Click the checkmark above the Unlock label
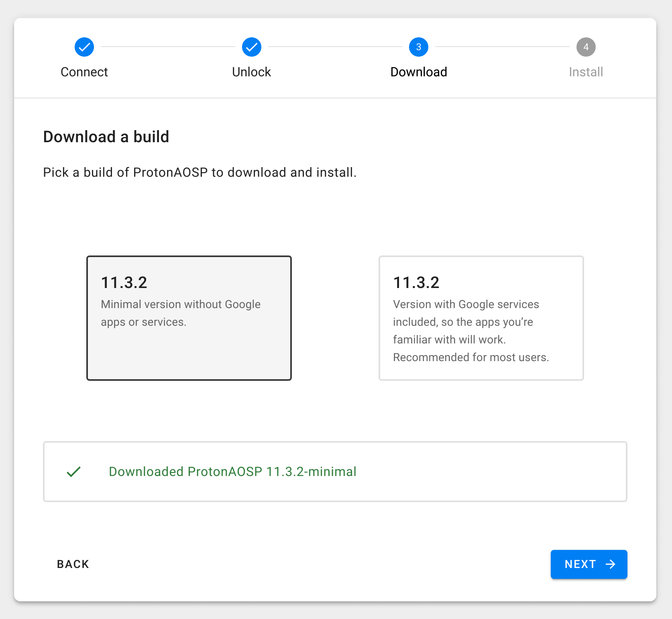Screen dimensions: 672x619 tap(251, 47)
